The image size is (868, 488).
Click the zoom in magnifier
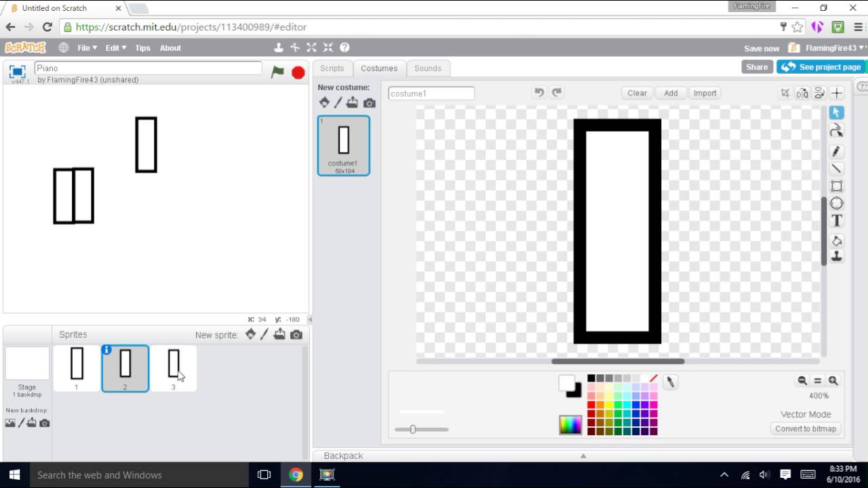(x=833, y=381)
